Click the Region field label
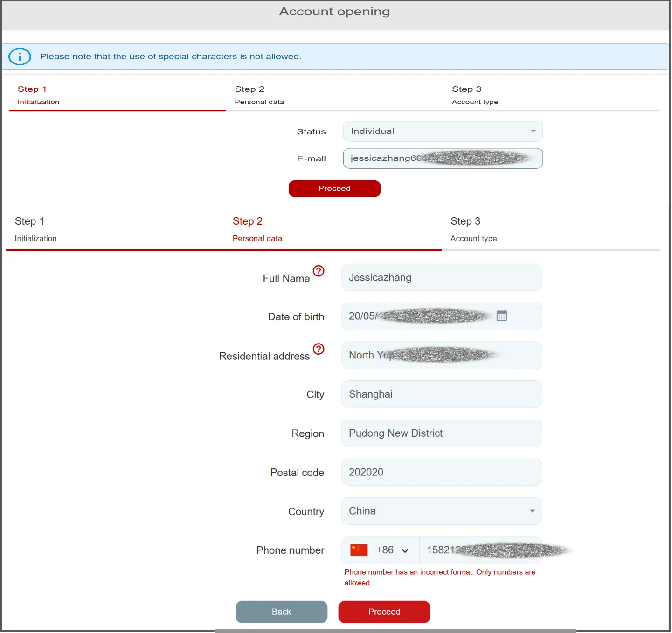 click(x=308, y=434)
